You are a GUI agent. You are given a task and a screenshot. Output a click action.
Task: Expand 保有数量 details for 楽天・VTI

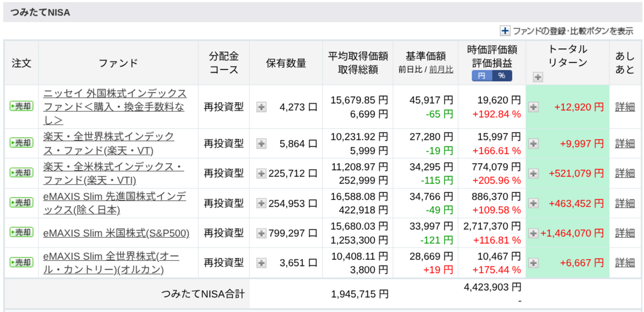(x=261, y=173)
